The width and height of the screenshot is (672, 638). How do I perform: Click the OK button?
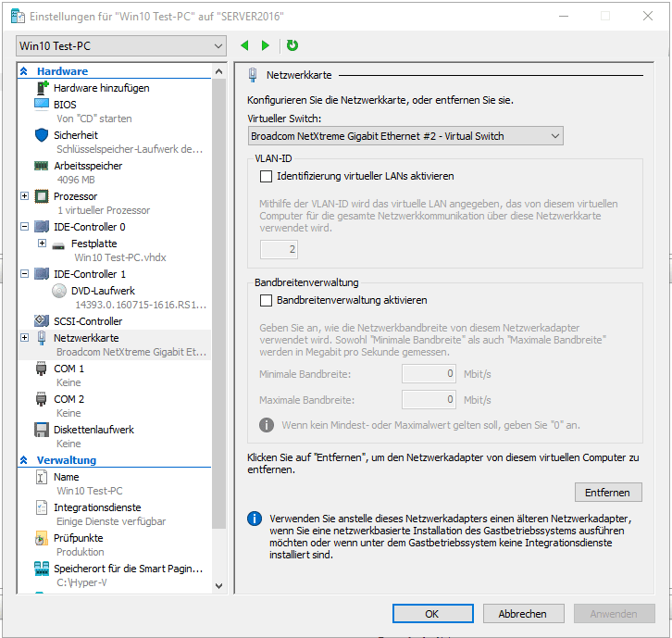click(433, 614)
